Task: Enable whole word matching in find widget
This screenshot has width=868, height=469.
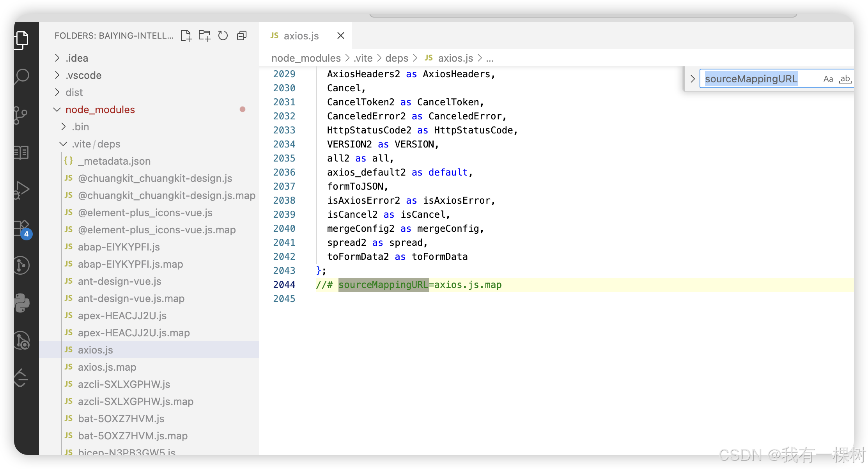Action: click(845, 78)
